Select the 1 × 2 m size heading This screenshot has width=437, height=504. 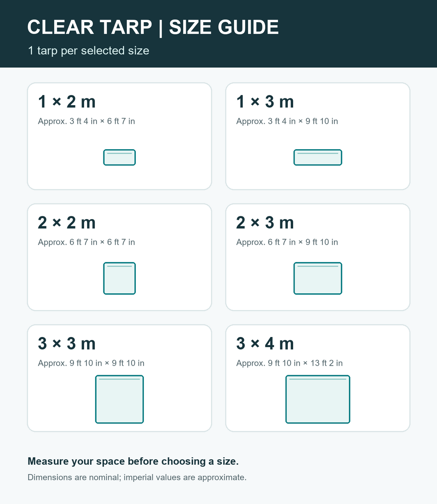coord(67,102)
